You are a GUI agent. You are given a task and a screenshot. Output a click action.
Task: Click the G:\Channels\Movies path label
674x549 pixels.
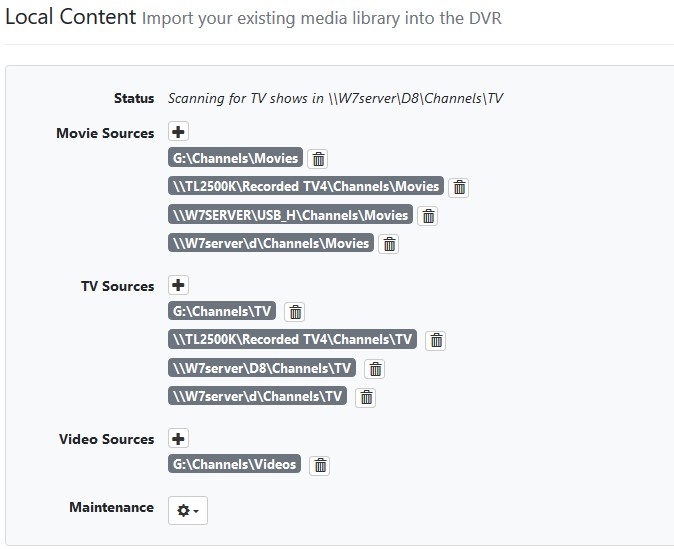236,158
